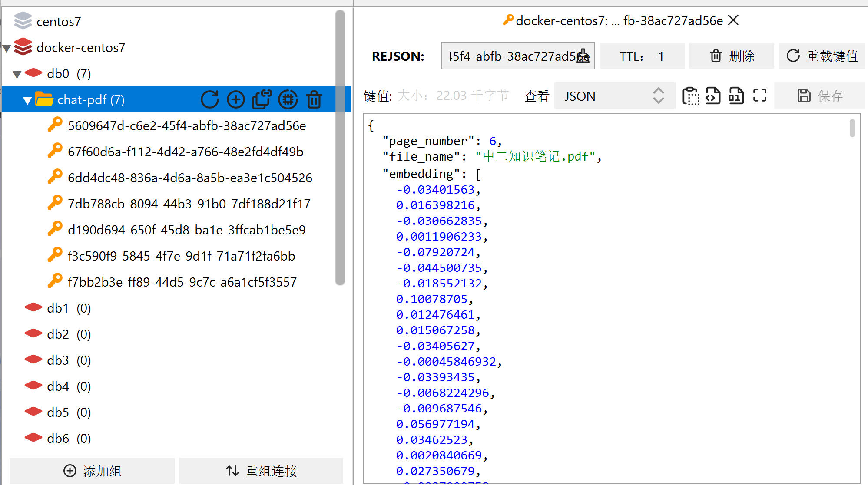Click 重载键值 to reload the key
The height and width of the screenshot is (485, 868).
coord(821,56)
